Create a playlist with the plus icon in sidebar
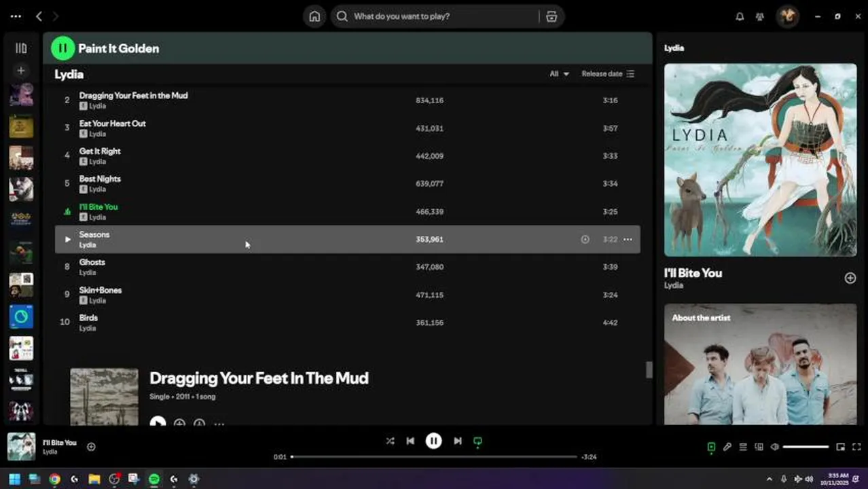This screenshot has height=489, width=868. click(x=21, y=70)
